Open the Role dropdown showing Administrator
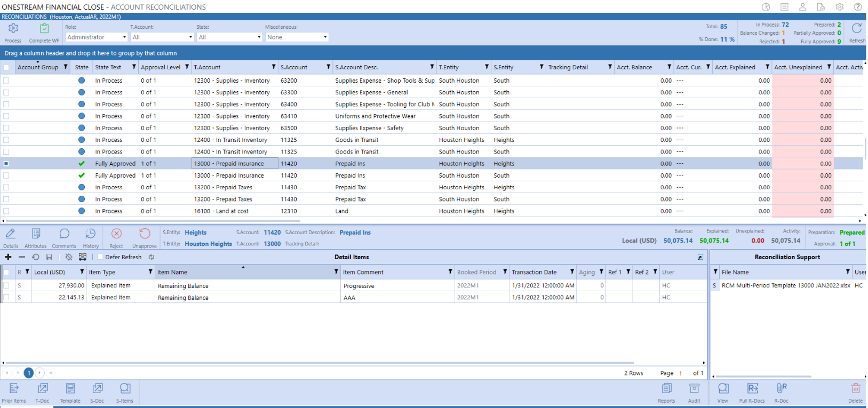This screenshot has height=408, width=868. click(97, 37)
